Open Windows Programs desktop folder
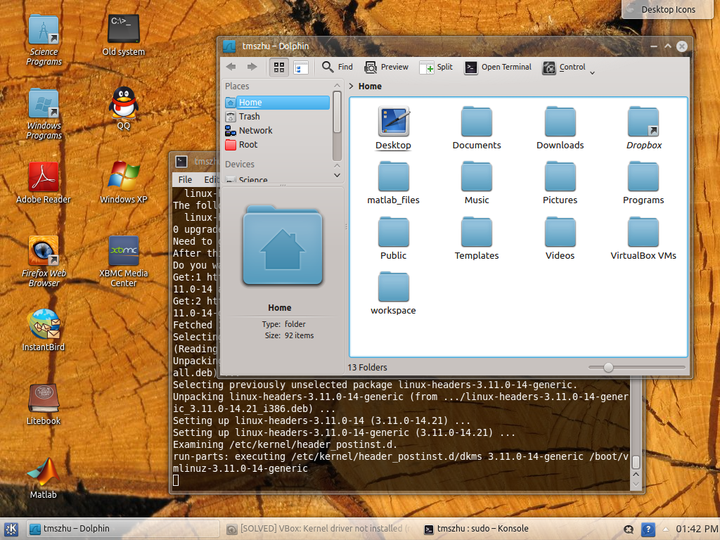Screen dimensions: 720x540 click(44, 114)
